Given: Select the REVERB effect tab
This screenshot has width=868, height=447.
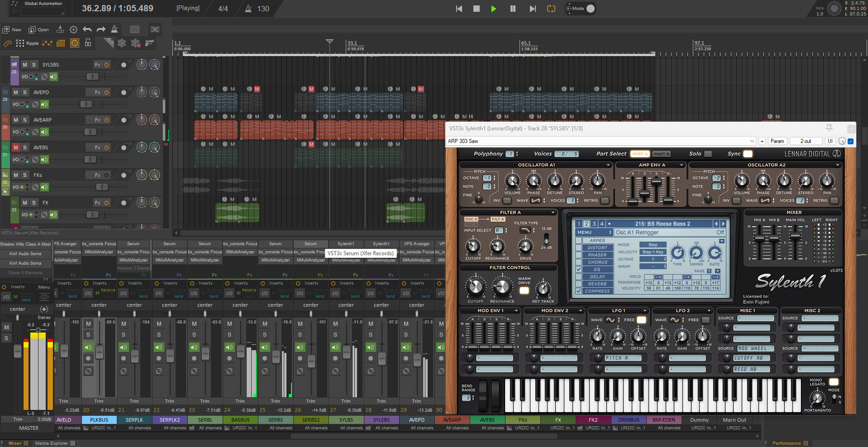Looking at the screenshot, I should pos(597,284).
